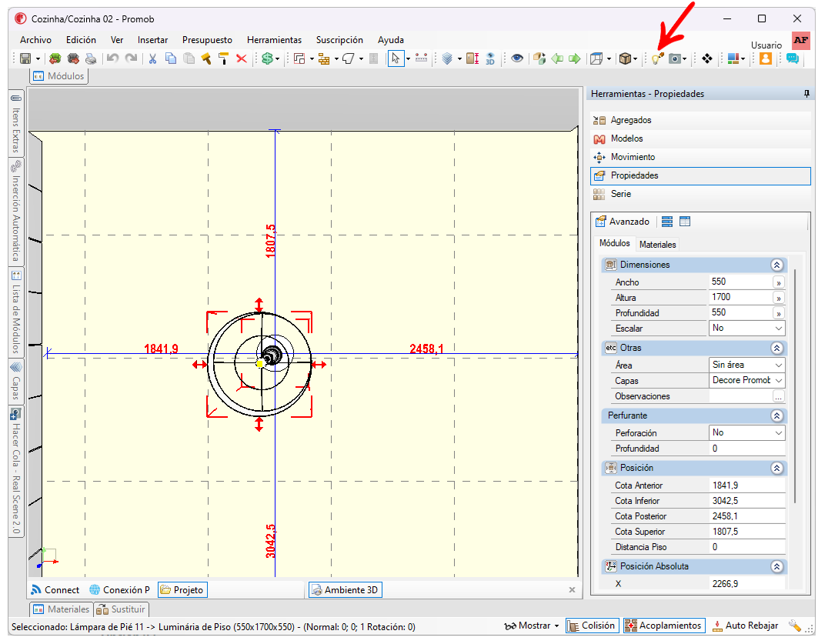Open the Escalar dropdown
The height and width of the screenshot is (644, 828).
coord(746,329)
